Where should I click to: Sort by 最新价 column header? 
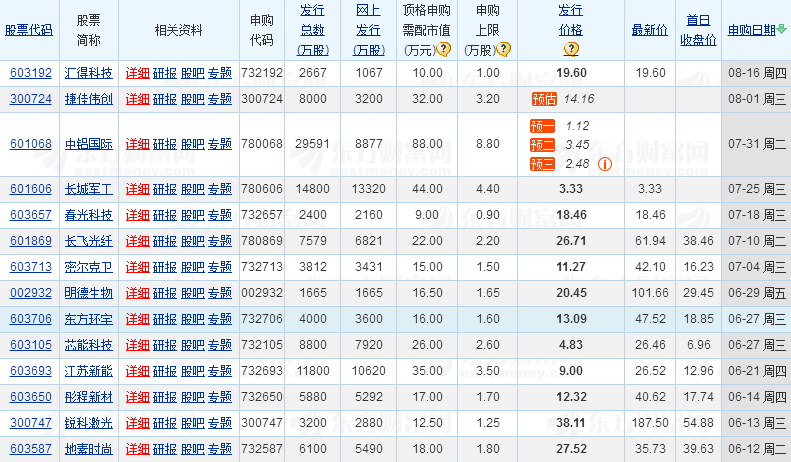(x=650, y=30)
